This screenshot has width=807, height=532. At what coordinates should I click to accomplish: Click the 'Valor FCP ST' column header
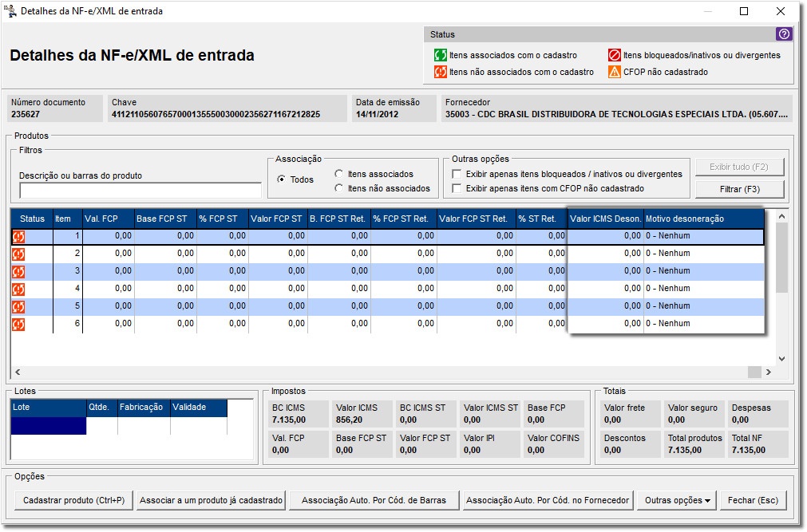click(x=278, y=219)
